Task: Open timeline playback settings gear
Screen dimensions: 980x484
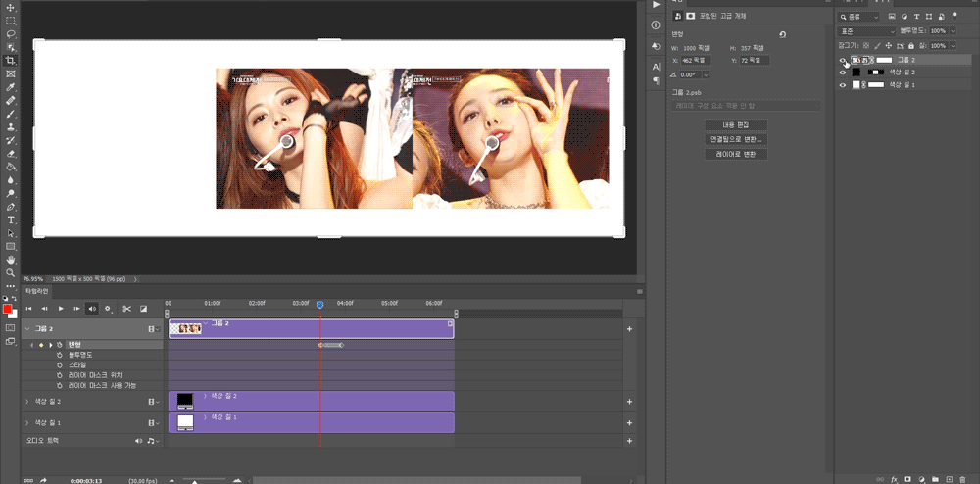Action: pos(108,309)
